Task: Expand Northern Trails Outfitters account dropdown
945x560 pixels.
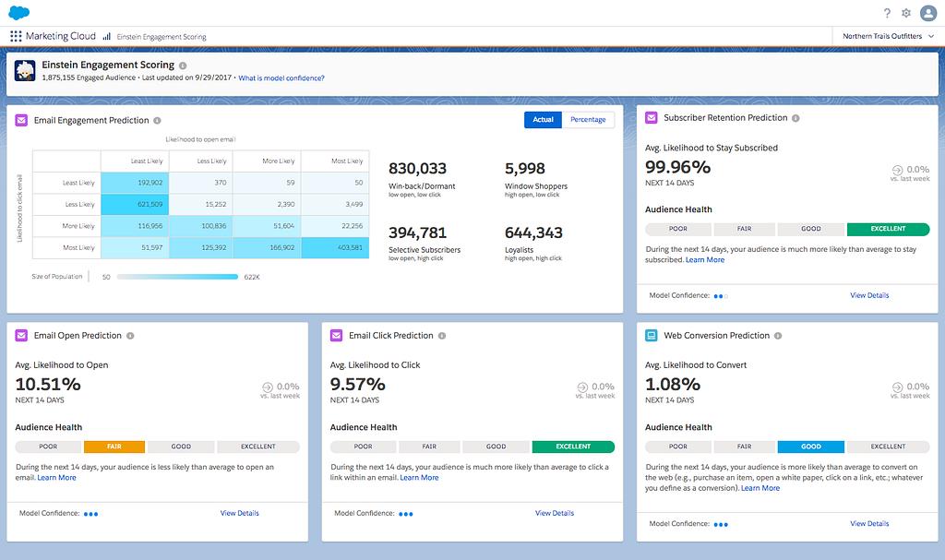Action: pos(887,36)
